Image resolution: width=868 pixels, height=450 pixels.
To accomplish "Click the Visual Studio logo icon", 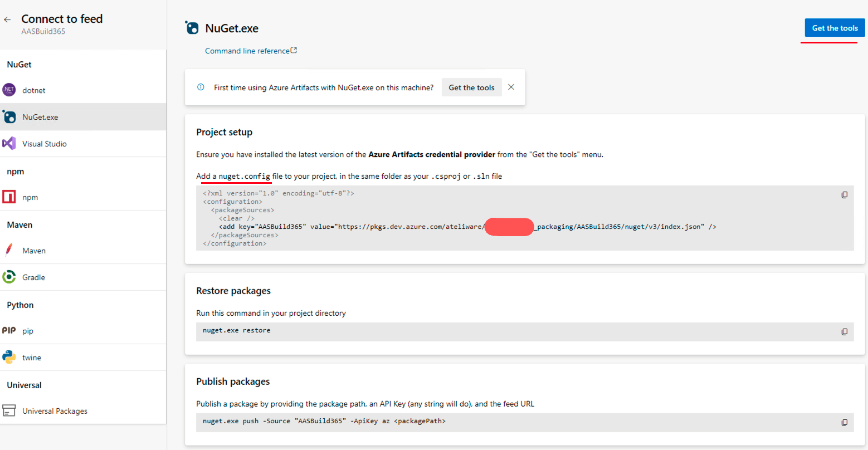I will coord(9,143).
